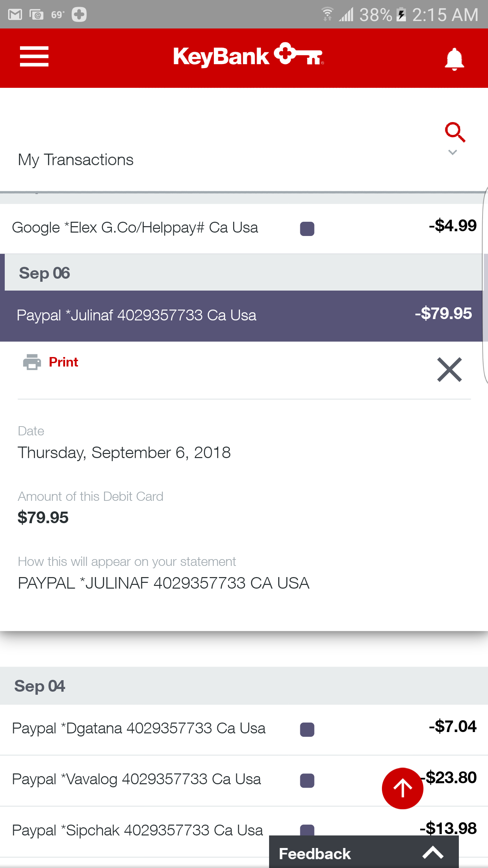The width and height of the screenshot is (488, 868).
Task: Tap the purple marker for Paypal Vavalog
Action: pos(307,781)
